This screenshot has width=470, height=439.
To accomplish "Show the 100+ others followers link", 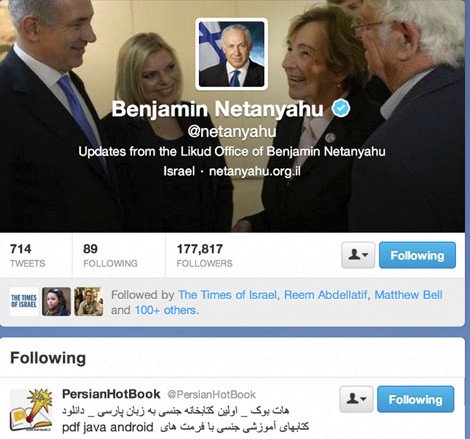I will tap(165, 310).
